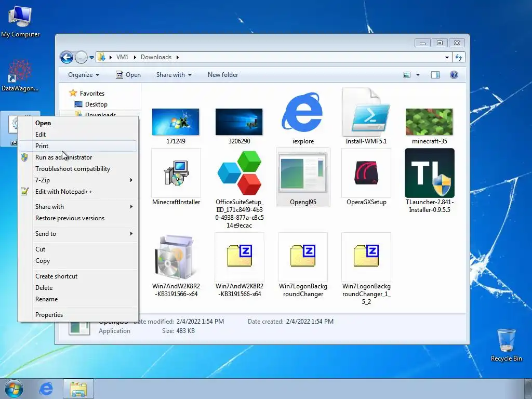Select Restore previous versions

click(78, 218)
